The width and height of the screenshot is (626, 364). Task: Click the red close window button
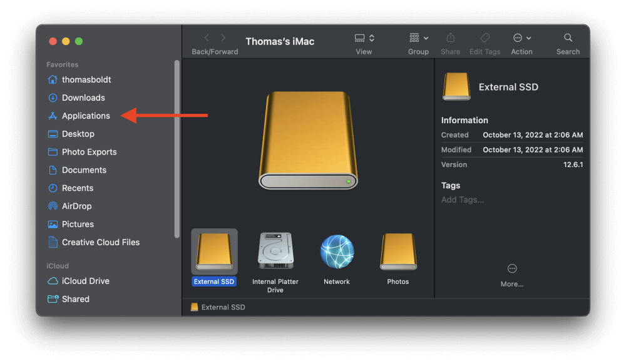point(53,41)
